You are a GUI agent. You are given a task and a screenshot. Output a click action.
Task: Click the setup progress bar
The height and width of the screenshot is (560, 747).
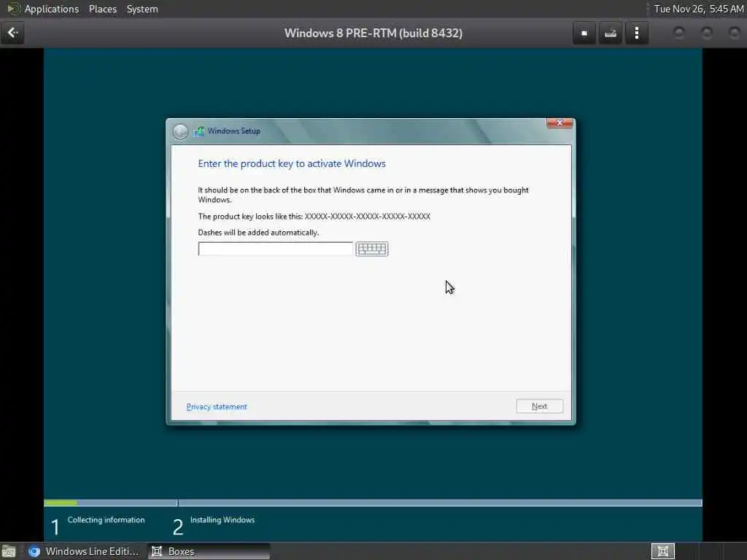[x=373, y=503]
